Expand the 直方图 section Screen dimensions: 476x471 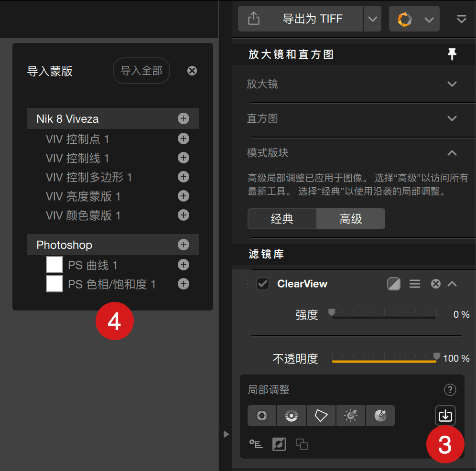[x=452, y=118]
